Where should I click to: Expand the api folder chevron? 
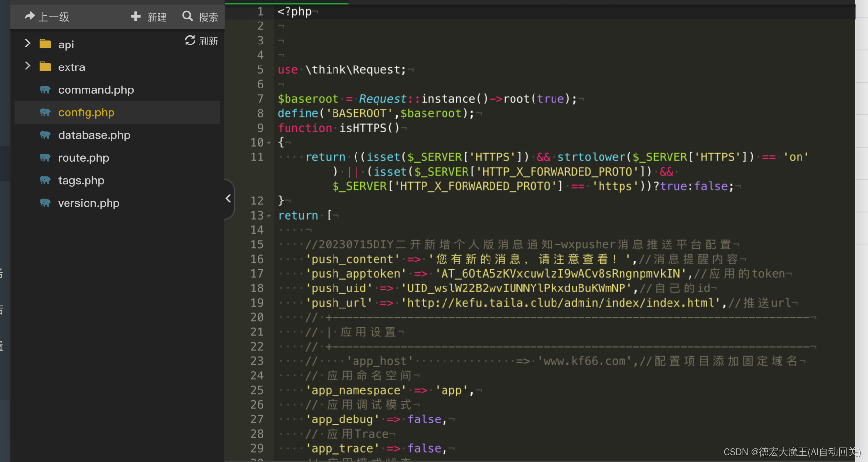(x=28, y=44)
